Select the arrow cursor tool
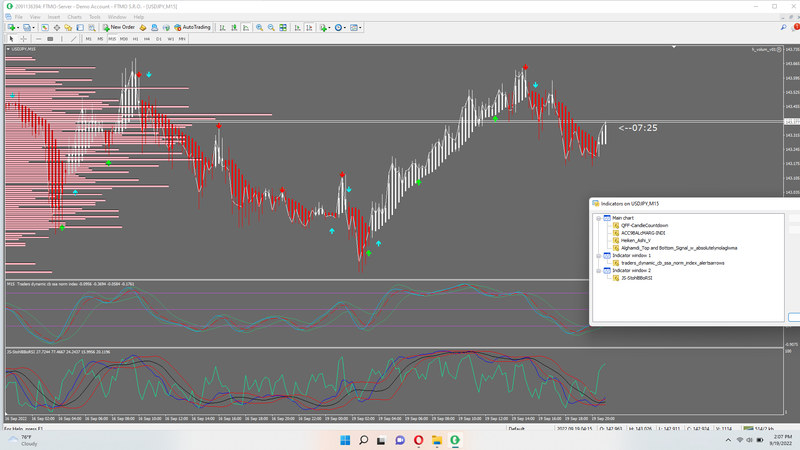This screenshot has width=800, height=450. (11, 39)
